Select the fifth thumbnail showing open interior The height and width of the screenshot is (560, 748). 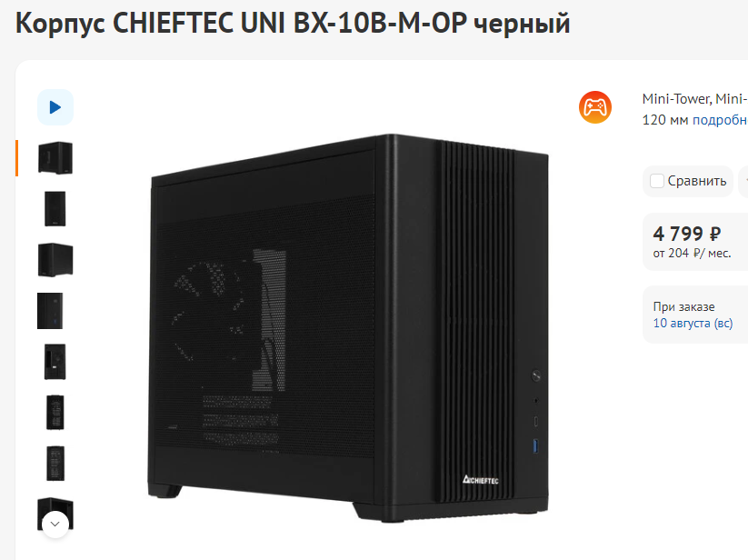point(55,362)
